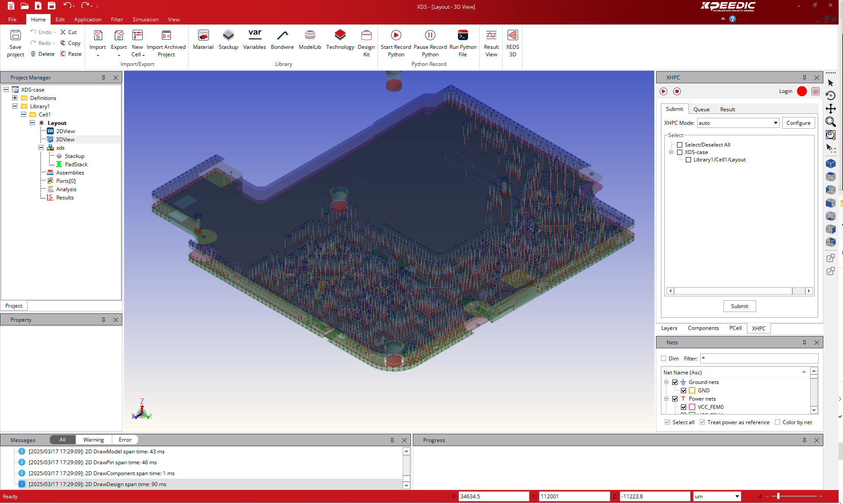Open the Import dropdown
Image resolution: width=843 pixels, height=504 pixels.
pyautogui.click(x=97, y=43)
